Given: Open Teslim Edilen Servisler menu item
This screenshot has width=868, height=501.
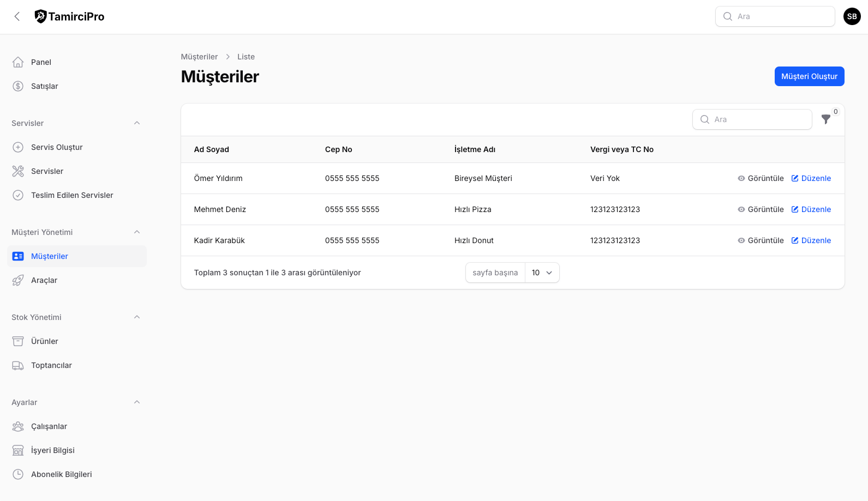Looking at the screenshot, I should click(72, 195).
